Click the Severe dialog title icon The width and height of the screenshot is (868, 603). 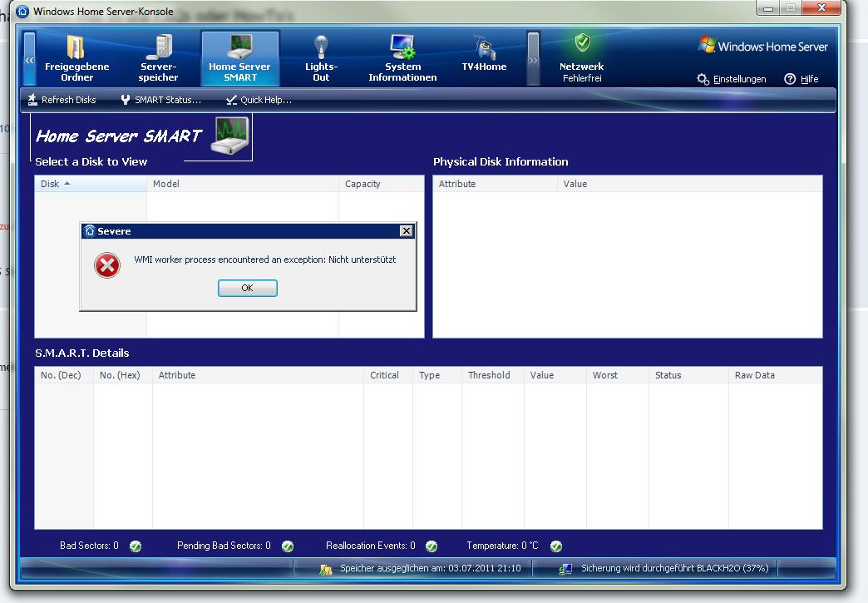tap(90, 231)
